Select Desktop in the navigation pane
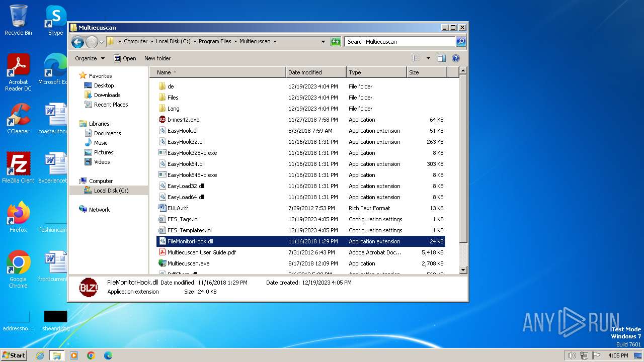 104,85
